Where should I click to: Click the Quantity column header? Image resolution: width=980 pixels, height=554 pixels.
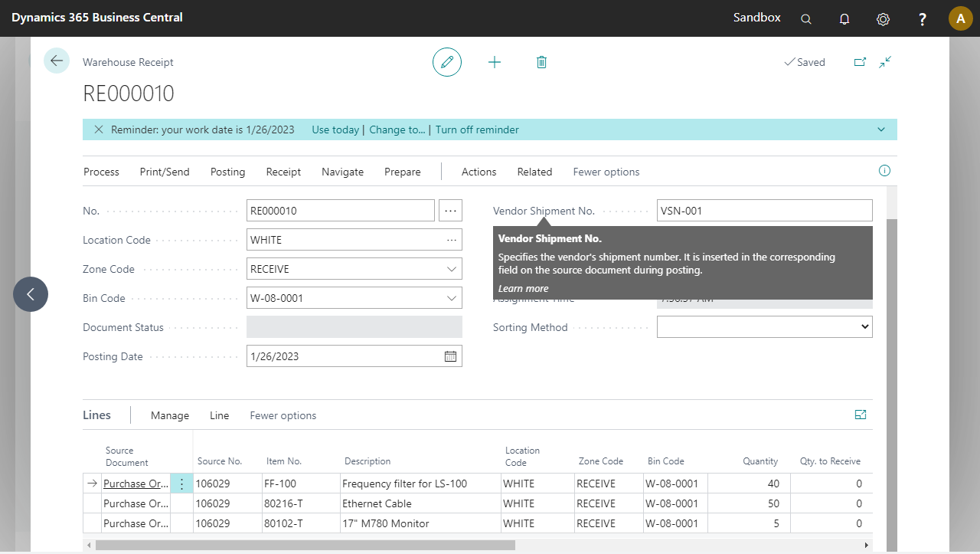[760, 461]
